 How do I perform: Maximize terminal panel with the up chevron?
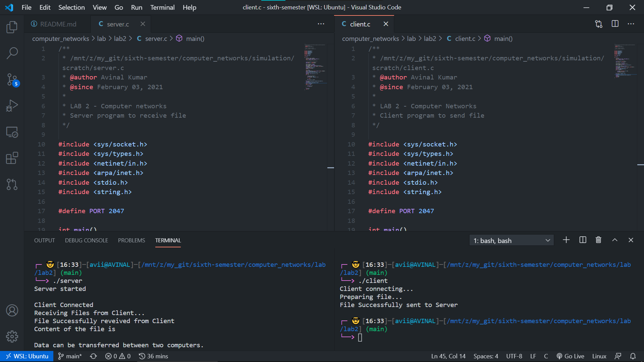point(615,240)
